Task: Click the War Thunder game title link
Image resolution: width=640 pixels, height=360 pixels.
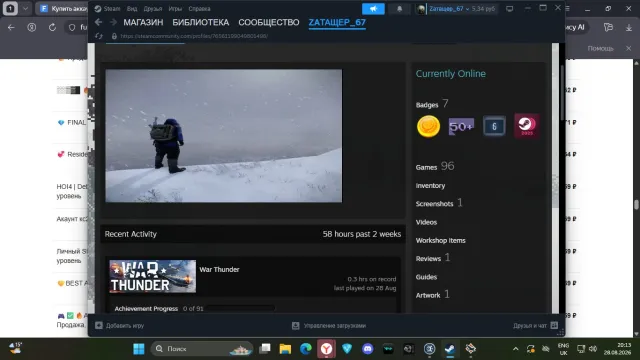Action: coord(219,269)
